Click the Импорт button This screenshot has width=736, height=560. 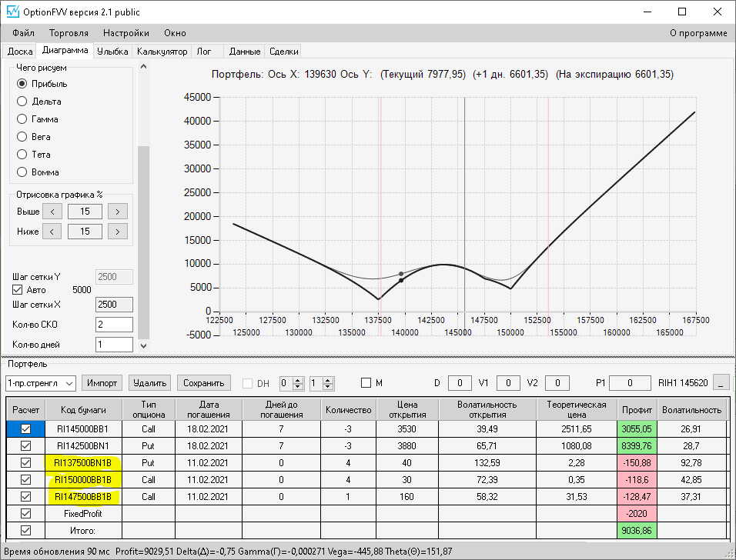point(102,383)
